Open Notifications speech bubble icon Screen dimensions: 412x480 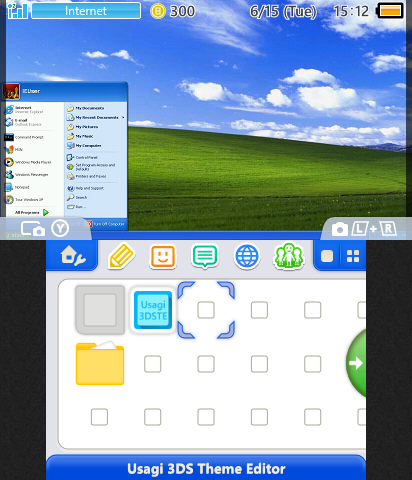pos(205,256)
